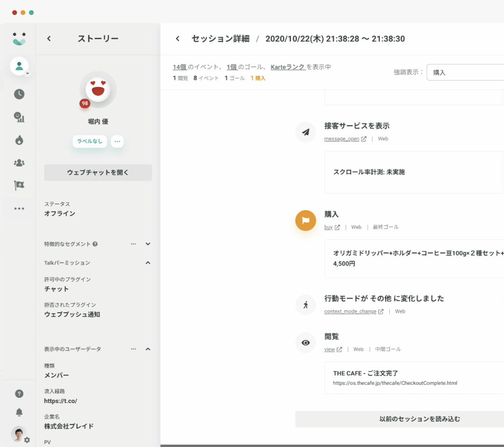Open the user segments group icon in sidebar
This screenshot has width=504, height=447.
[x=19, y=162]
